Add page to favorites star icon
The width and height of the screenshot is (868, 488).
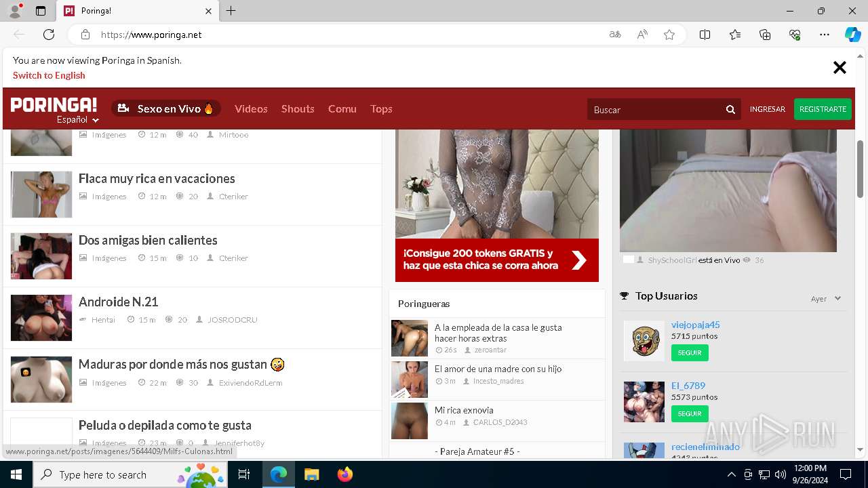669,35
